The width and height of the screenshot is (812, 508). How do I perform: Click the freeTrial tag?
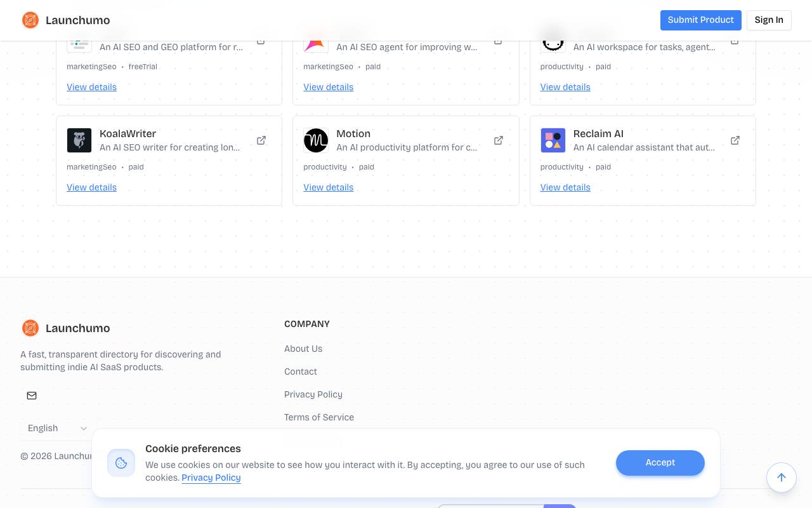click(x=143, y=67)
